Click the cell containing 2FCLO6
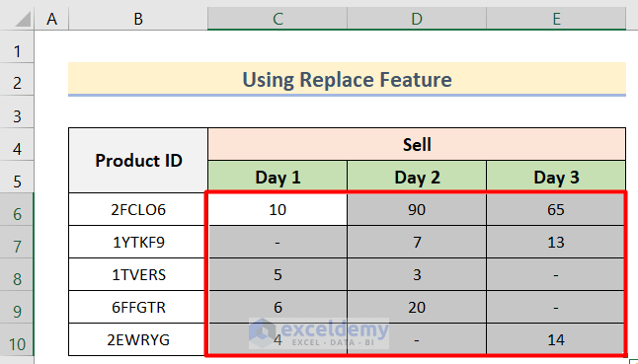 [x=138, y=209]
